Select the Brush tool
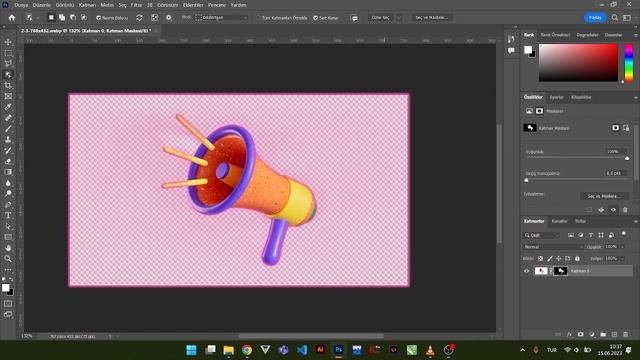 tap(8, 129)
